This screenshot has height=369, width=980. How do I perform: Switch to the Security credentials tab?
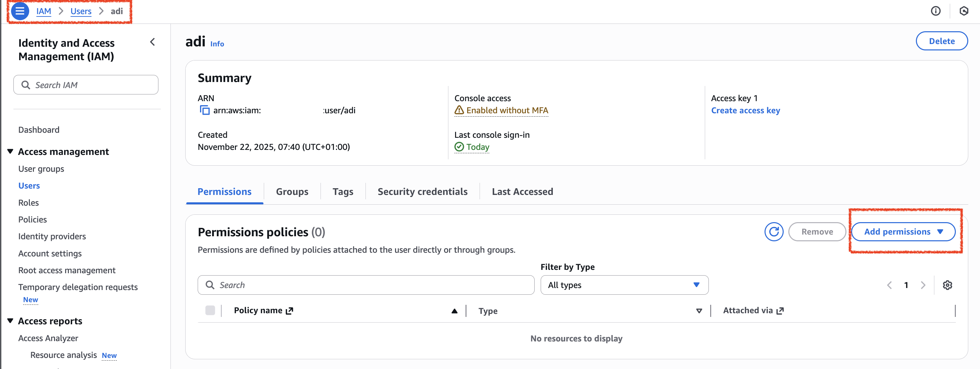click(422, 191)
